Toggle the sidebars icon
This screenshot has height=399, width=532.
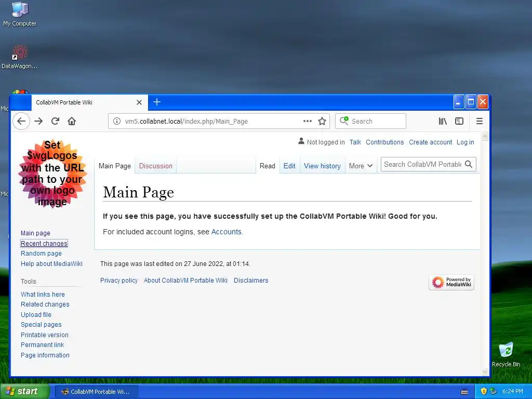tap(459, 121)
